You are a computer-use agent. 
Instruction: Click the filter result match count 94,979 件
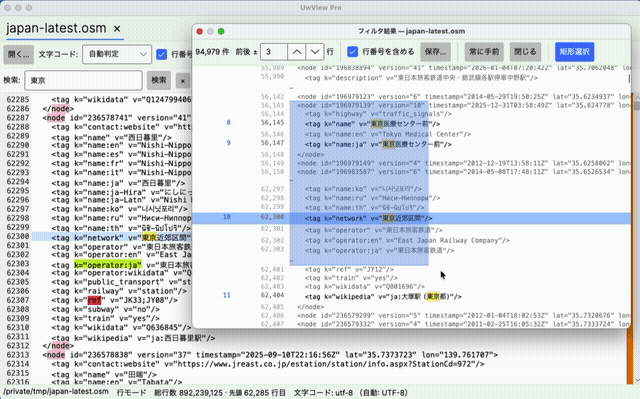pos(212,52)
